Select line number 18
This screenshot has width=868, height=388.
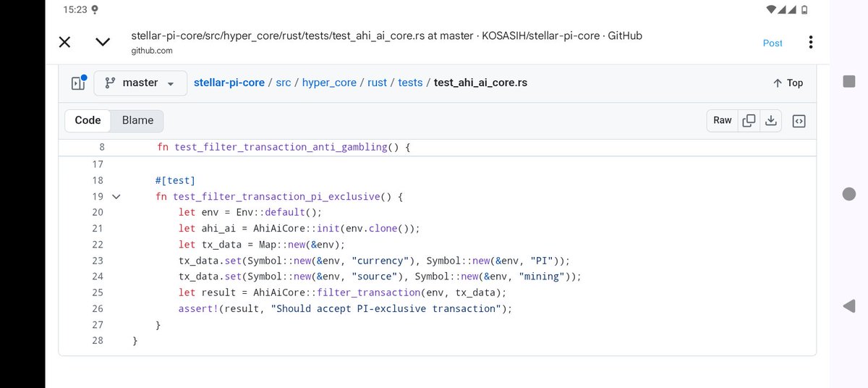[98, 180]
